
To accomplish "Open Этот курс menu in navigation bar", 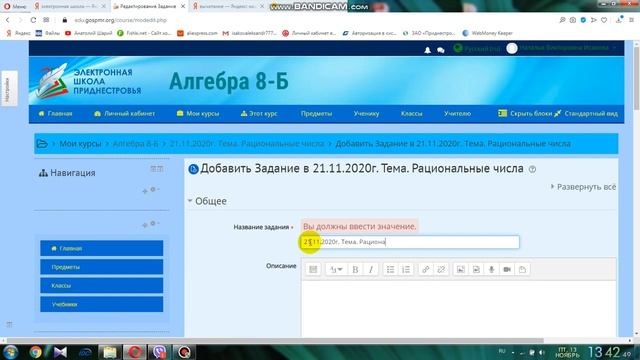I will pyautogui.click(x=259, y=113).
